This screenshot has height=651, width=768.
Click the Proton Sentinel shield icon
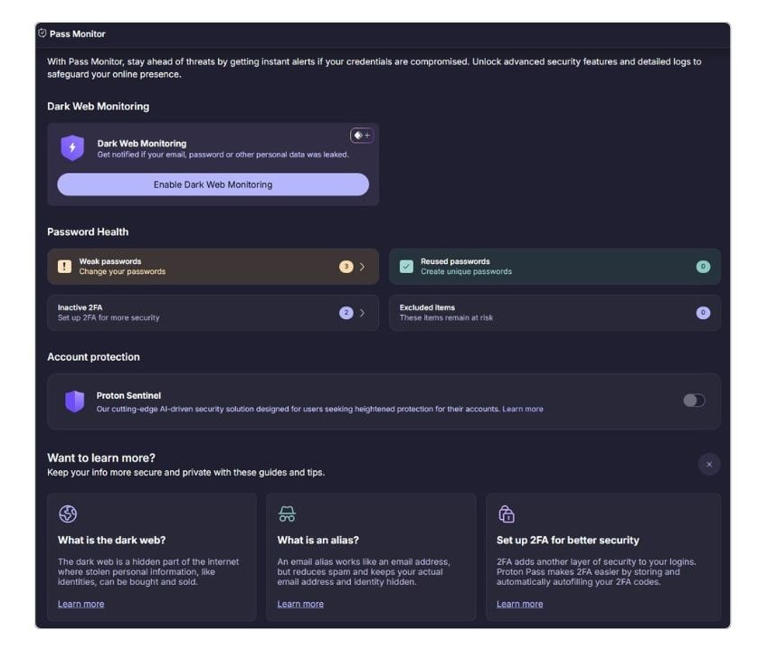click(75, 401)
